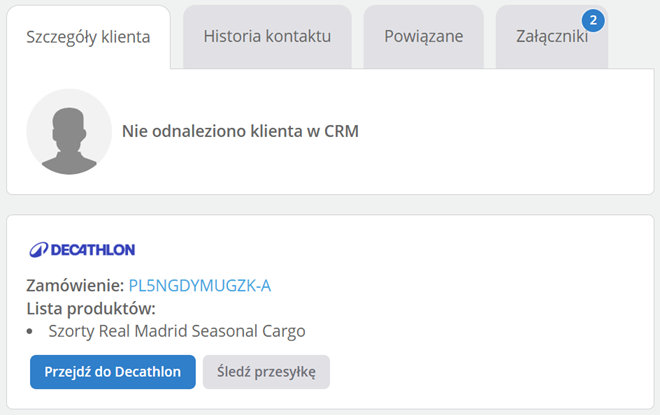Select the Załączniki tab
The height and width of the screenshot is (415, 660).
(551, 37)
